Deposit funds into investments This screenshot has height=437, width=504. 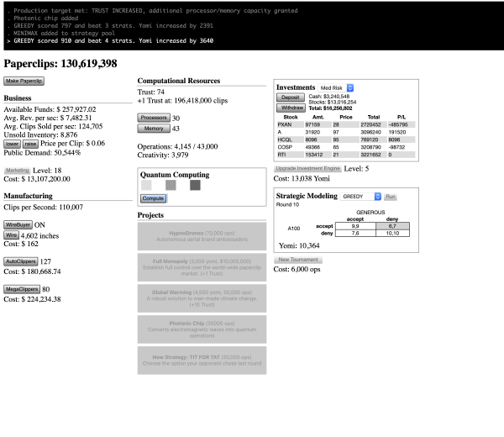point(288,97)
